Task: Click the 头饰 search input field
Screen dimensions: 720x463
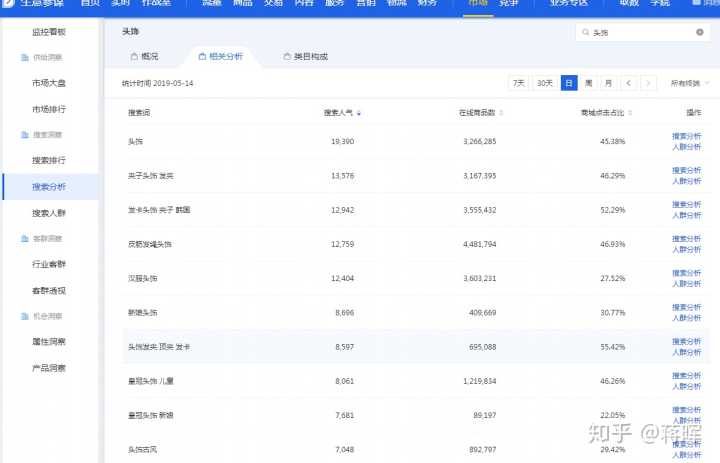Action: tap(640, 33)
